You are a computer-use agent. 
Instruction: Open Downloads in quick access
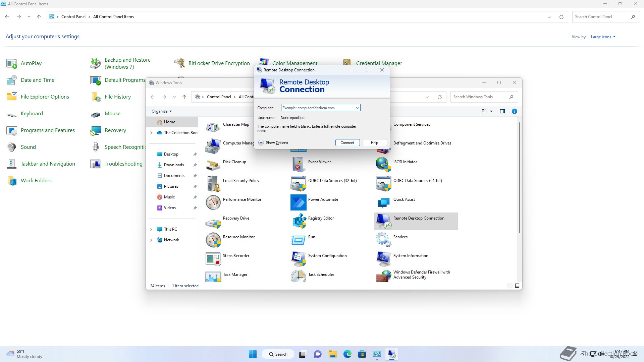coord(173,165)
